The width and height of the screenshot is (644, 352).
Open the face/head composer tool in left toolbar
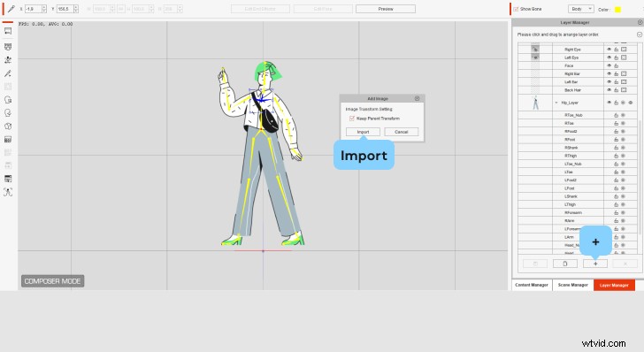[8, 47]
